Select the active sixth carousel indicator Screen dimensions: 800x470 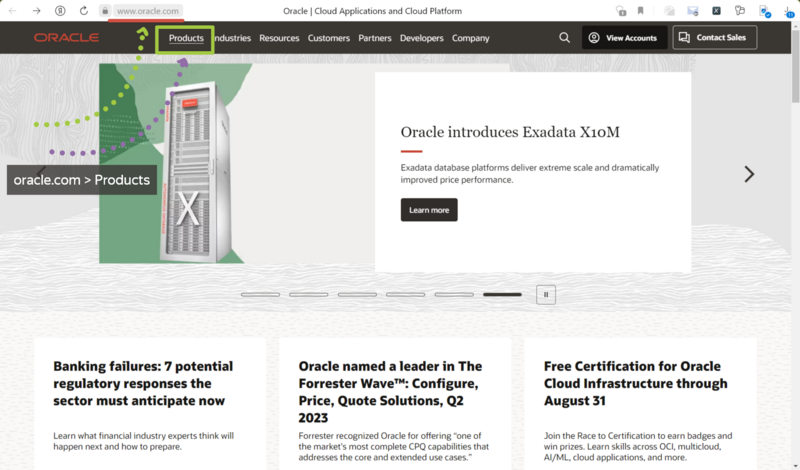[x=503, y=294]
